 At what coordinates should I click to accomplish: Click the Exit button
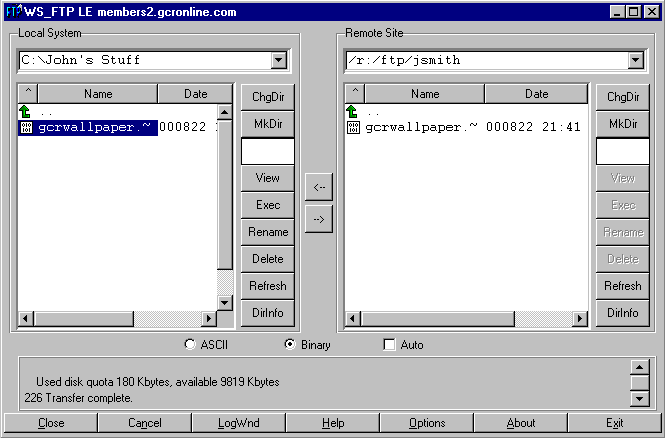[615, 423]
